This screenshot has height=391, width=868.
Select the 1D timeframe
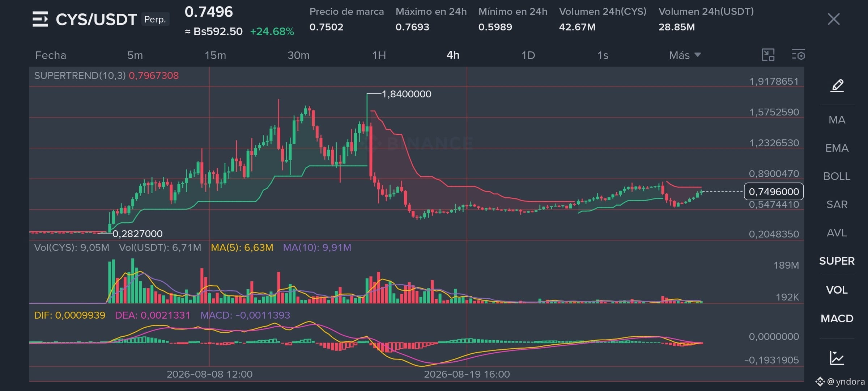click(x=528, y=55)
